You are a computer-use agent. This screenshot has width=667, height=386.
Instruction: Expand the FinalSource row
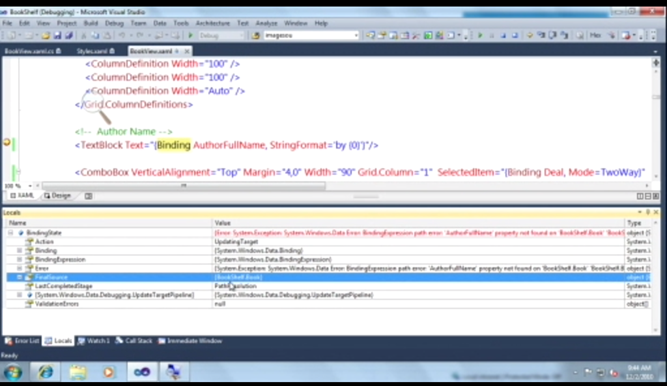click(x=19, y=277)
